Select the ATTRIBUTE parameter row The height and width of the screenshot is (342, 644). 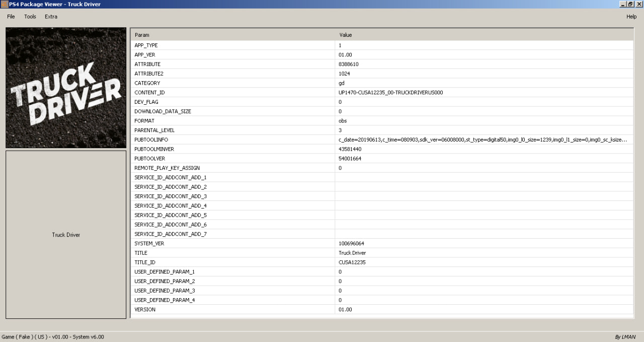(382, 64)
